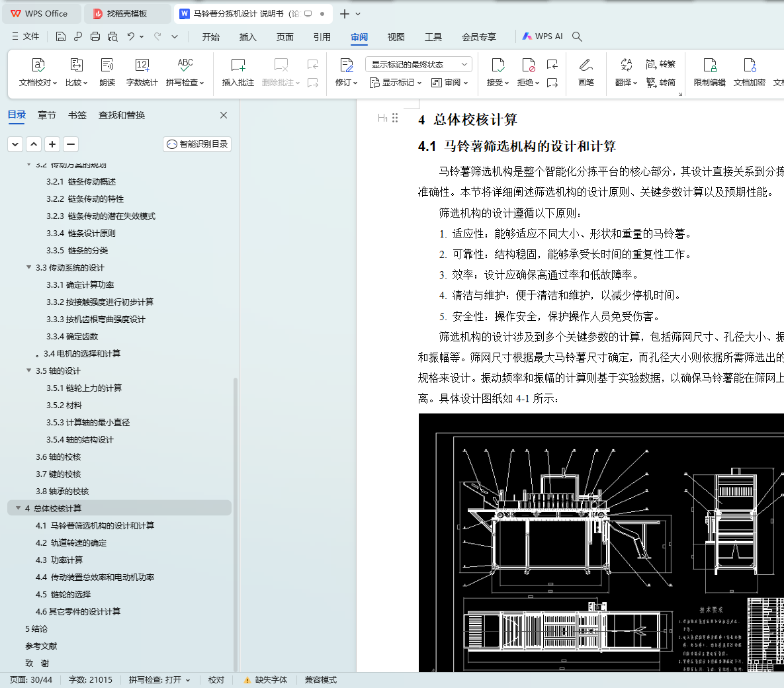The width and height of the screenshot is (784, 688).
Task: Open the Reviewing pane (审阅) dropdown
Action: pyautogui.click(x=449, y=83)
